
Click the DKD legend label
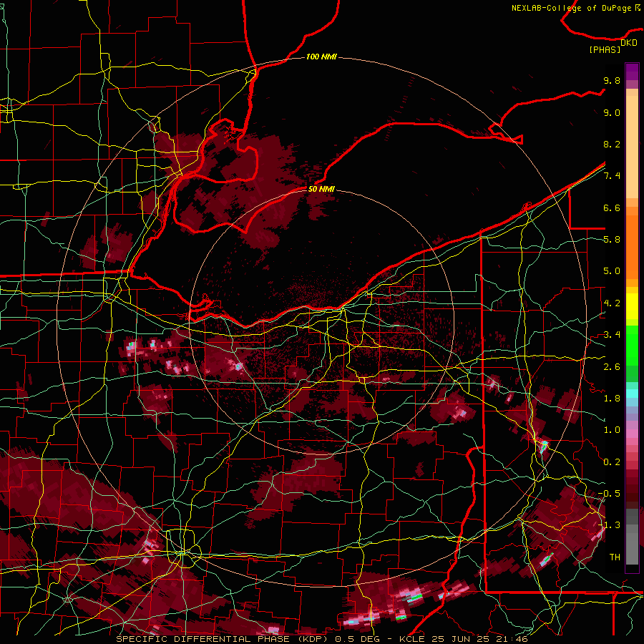(x=629, y=43)
